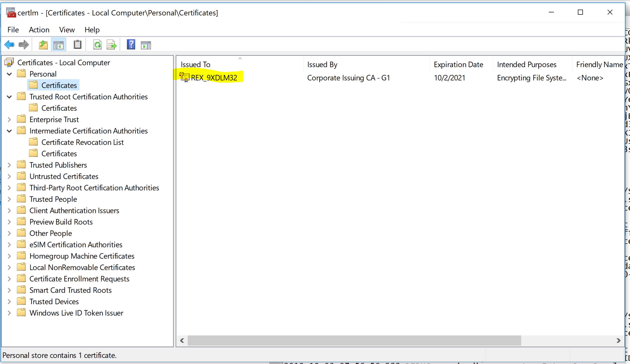630x364 pixels.
Task: Click the Help question mark icon
Action: click(131, 45)
